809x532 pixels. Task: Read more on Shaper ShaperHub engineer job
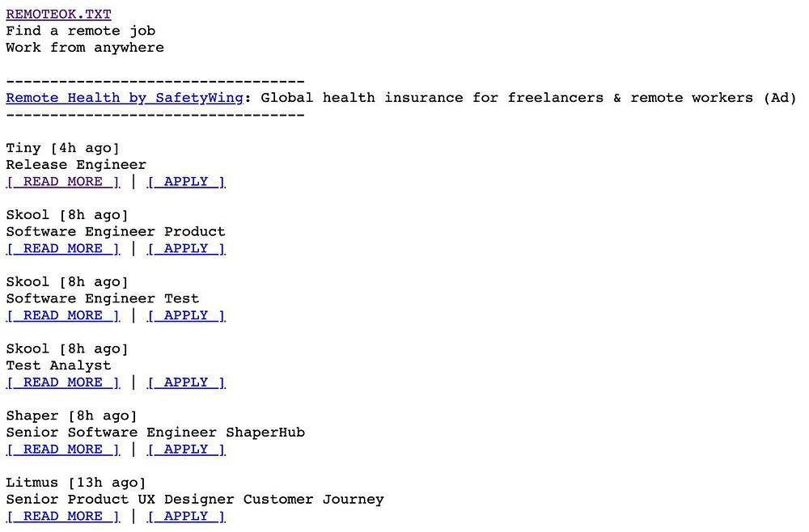pyautogui.click(x=63, y=450)
